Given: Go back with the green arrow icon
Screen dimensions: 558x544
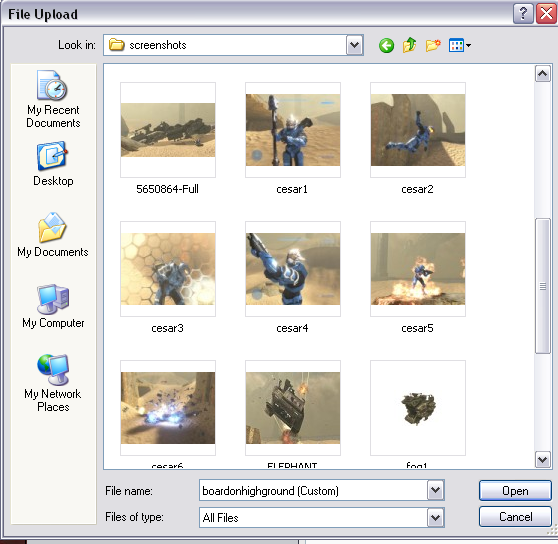Looking at the screenshot, I should (x=386, y=46).
